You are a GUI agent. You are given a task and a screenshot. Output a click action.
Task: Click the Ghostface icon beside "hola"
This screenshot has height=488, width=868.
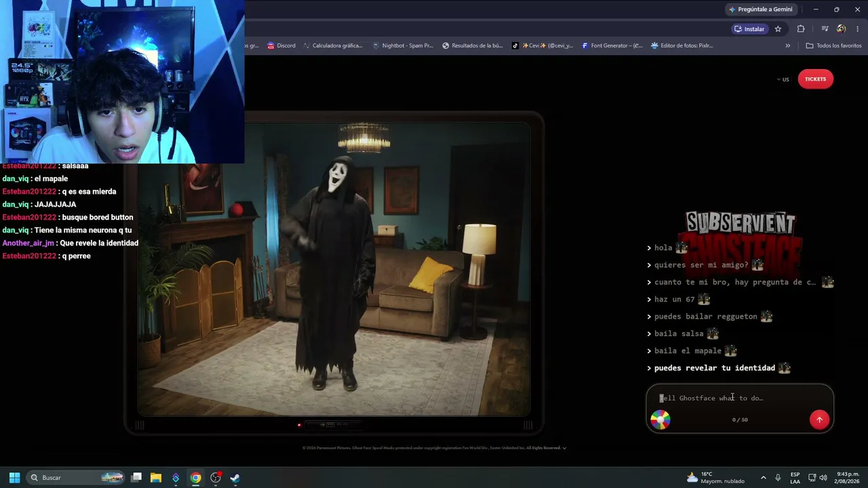click(x=682, y=248)
